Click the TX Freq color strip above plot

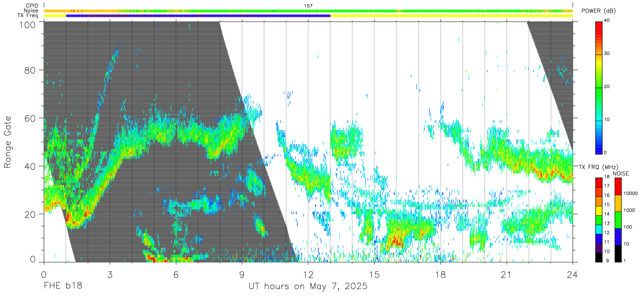point(308,16)
